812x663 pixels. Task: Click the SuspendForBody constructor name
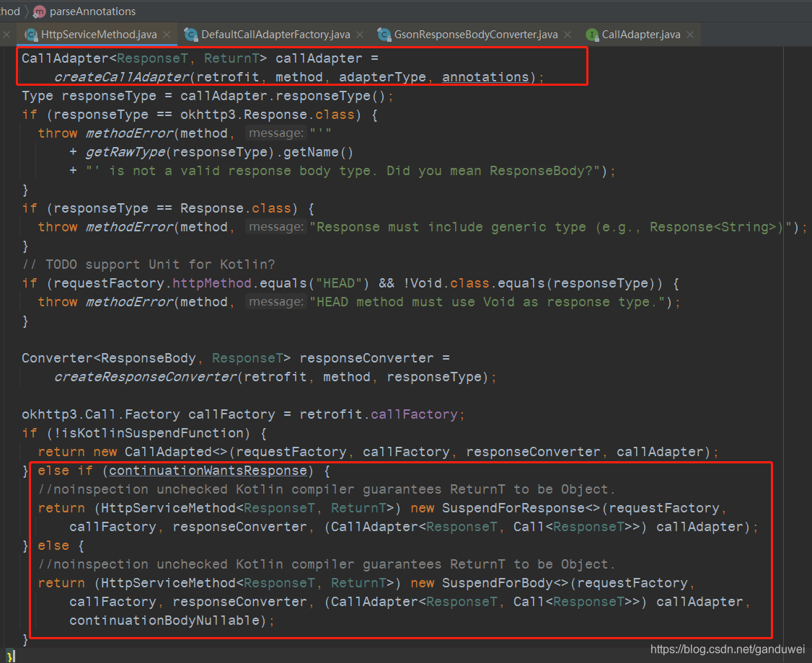tap(497, 583)
